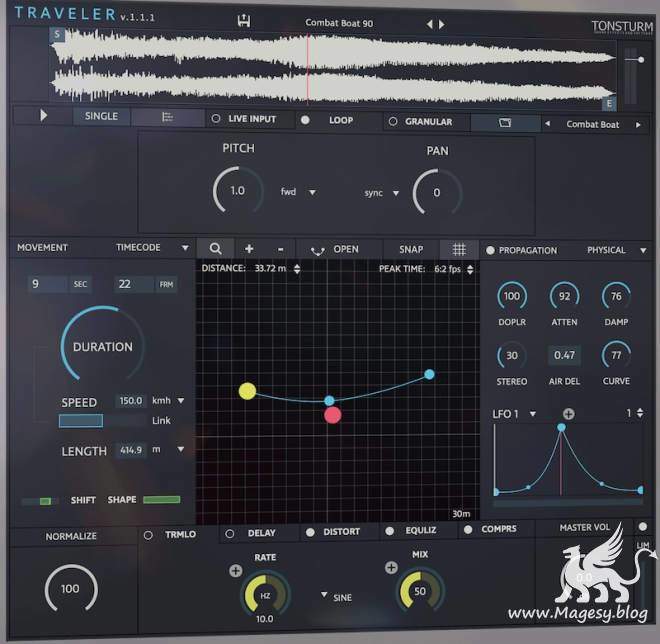The width and height of the screenshot is (660, 644).
Task: Enable LIVE INPUT radio
Action: tap(216, 119)
